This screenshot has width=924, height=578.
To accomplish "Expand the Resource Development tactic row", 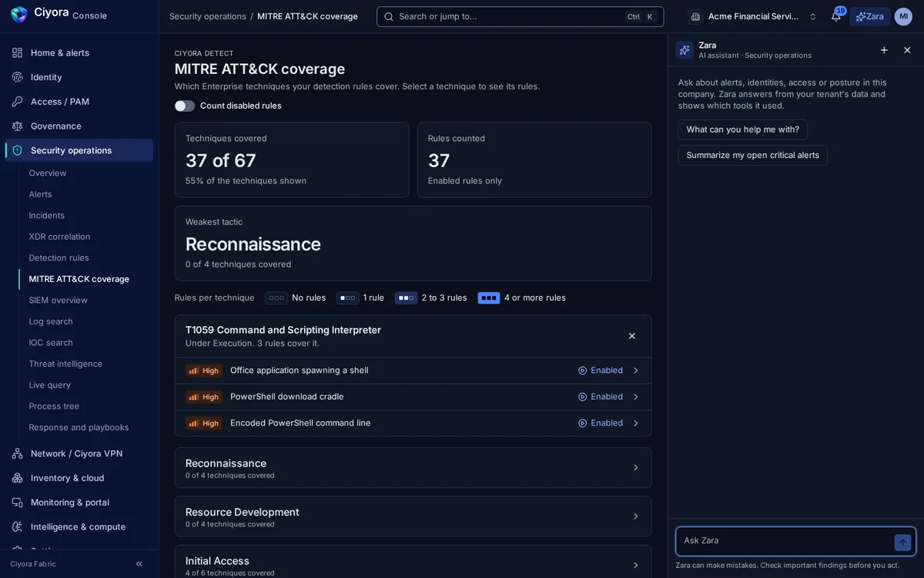I will coord(413,516).
